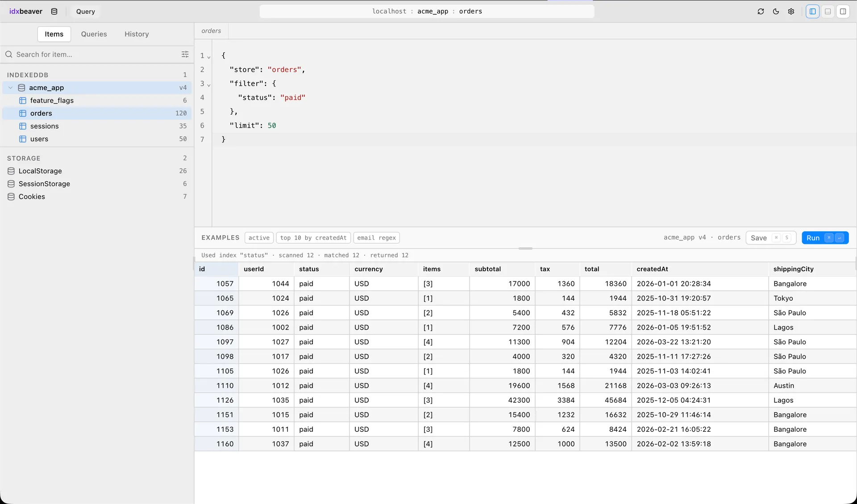Toggle dark mode moon icon
857x504 pixels.
(776, 12)
